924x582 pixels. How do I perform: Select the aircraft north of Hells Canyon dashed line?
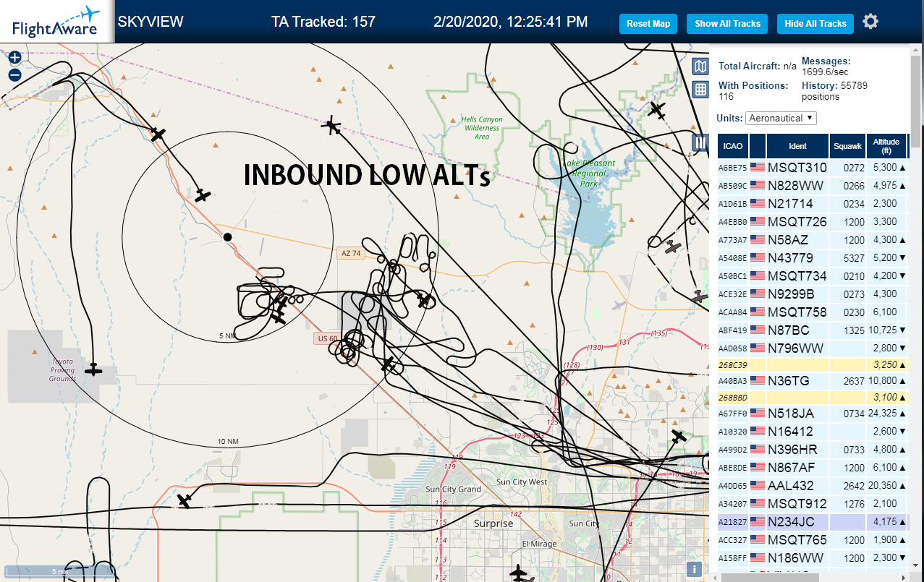[x=332, y=126]
